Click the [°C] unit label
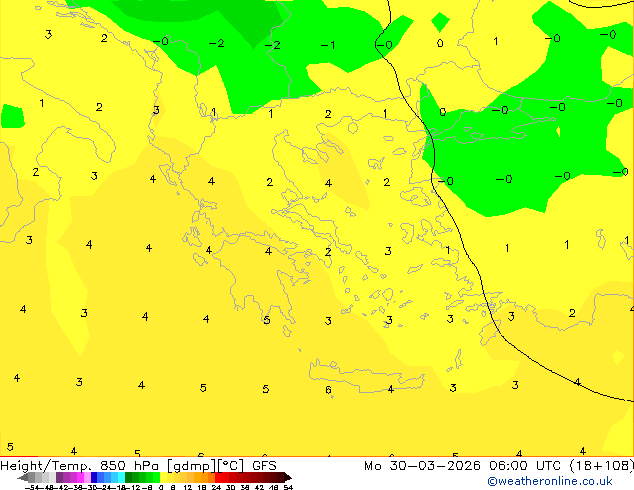The height and width of the screenshot is (490, 634). tap(230, 466)
